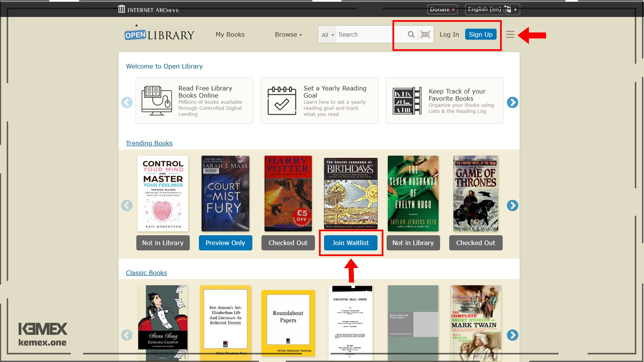Viewport: 644px width, 362px height.
Task: Expand the Browse menu
Action: pos(288,35)
